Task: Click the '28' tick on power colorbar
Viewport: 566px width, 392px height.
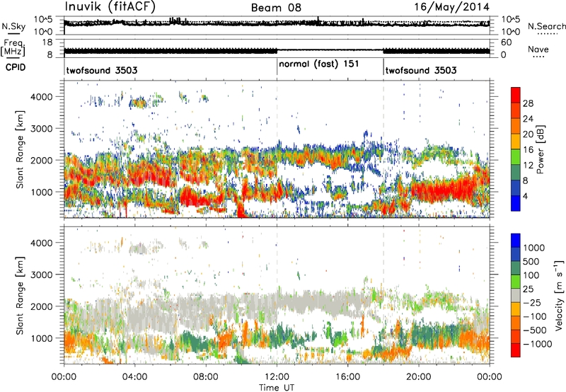Action: point(528,103)
